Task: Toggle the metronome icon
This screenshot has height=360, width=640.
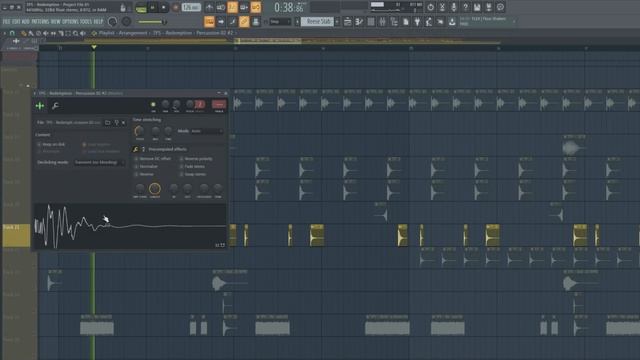Action: pos(209,7)
